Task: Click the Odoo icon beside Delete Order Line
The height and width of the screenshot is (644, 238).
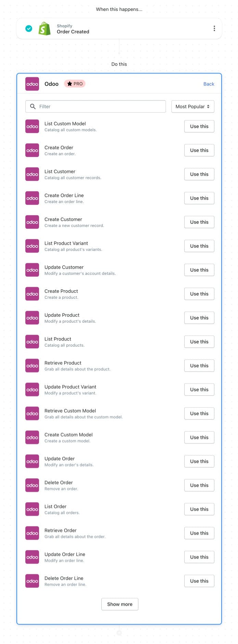Action: [32, 581]
